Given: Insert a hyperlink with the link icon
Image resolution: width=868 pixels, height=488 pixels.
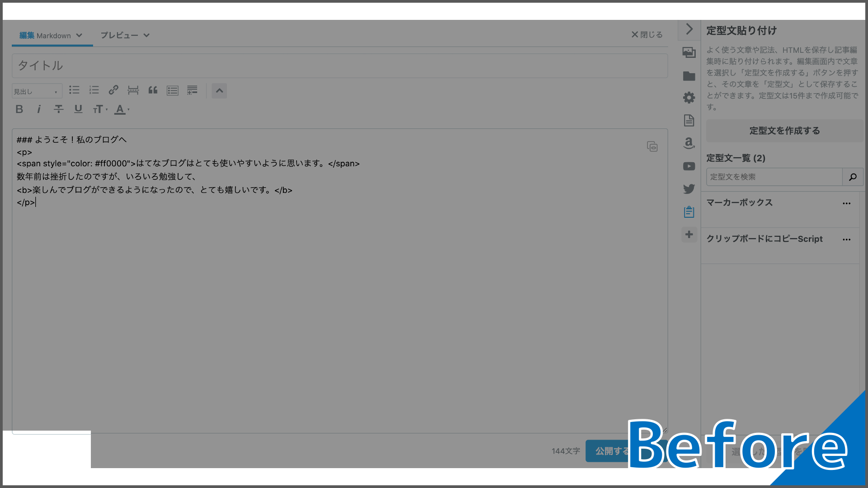Looking at the screenshot, I should 113,90.
